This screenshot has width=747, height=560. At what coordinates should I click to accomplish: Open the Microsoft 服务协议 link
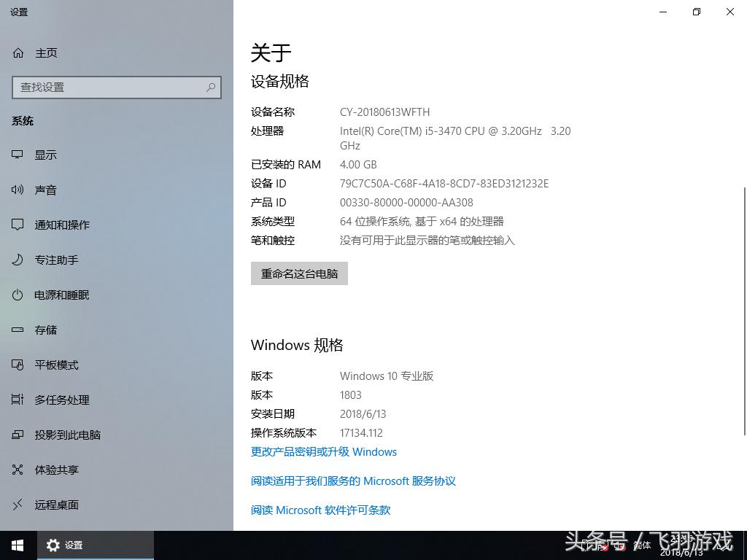click(x=353, y=481)
